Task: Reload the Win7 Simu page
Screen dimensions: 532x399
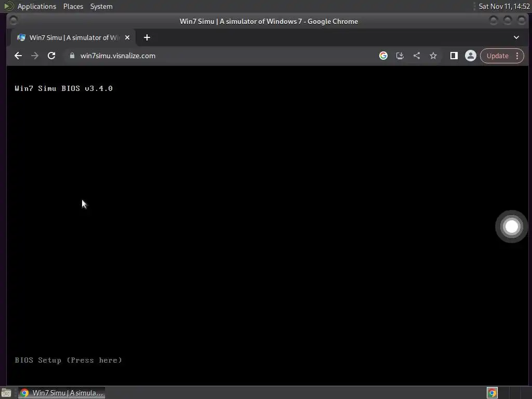Action: (x=51, y=56)
